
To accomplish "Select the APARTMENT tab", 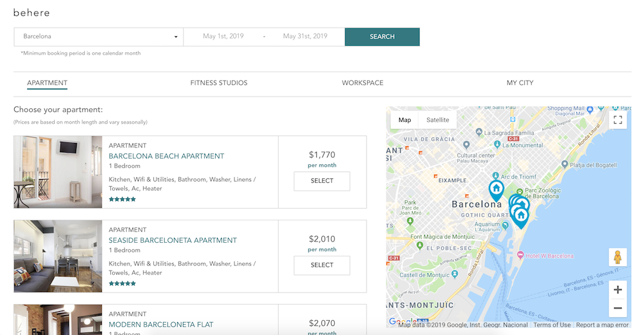I will pyautogui.click(x=47, y=82).
